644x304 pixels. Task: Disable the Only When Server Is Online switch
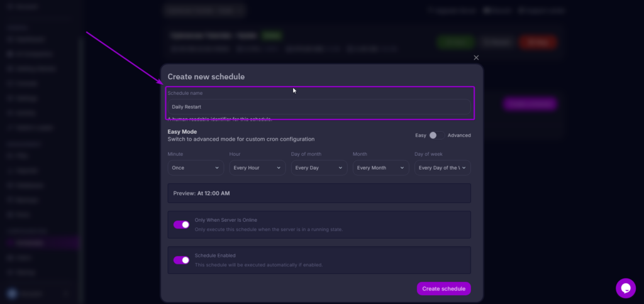tap(181, 224)
